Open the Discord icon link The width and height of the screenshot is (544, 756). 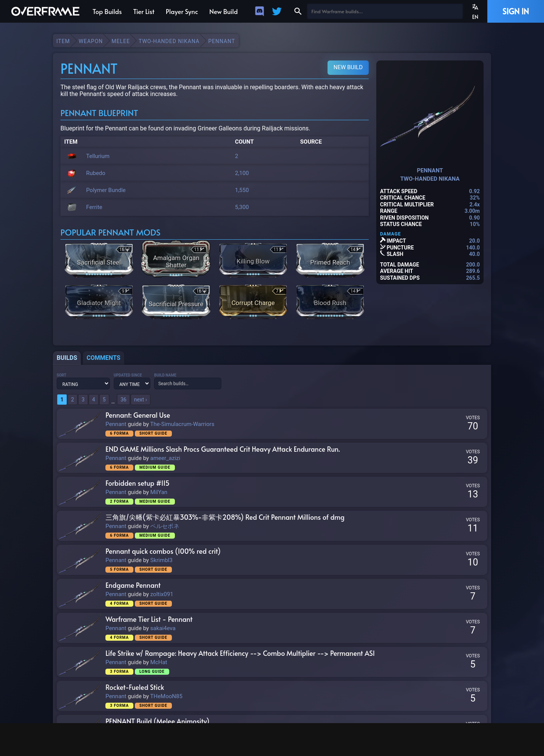(260, 11)
